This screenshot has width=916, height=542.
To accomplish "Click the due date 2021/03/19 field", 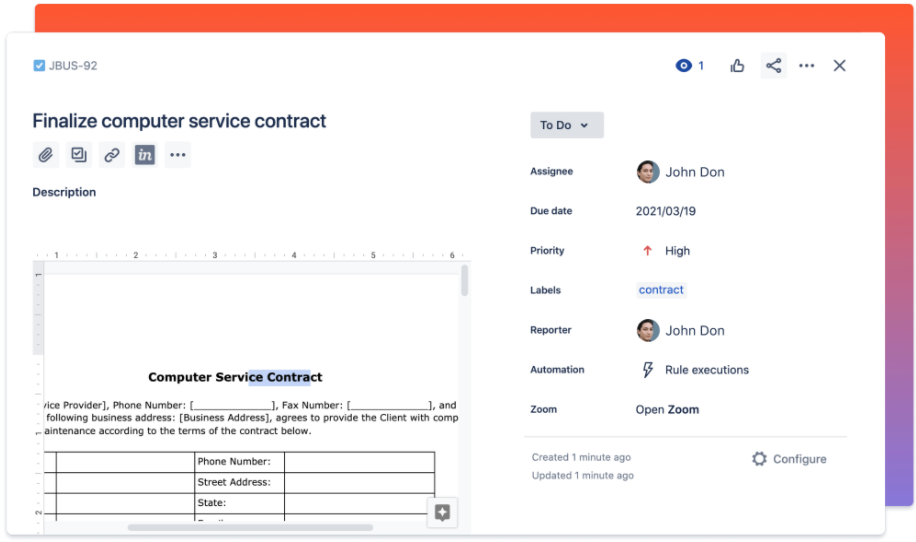I will [666, 211].
